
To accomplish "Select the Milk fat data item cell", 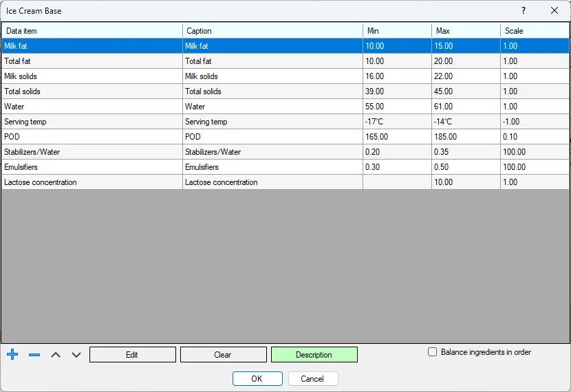I will coord(92,46).
